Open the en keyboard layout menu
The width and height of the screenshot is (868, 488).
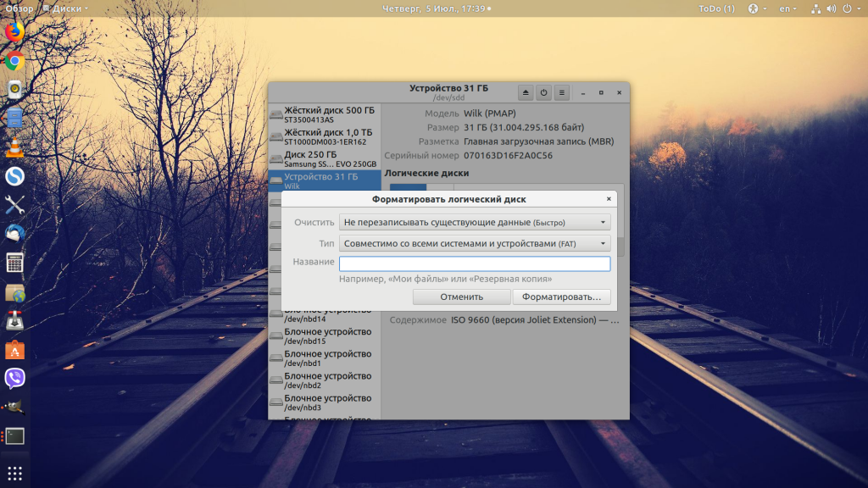pyautogui.click(x=787, y=8)
